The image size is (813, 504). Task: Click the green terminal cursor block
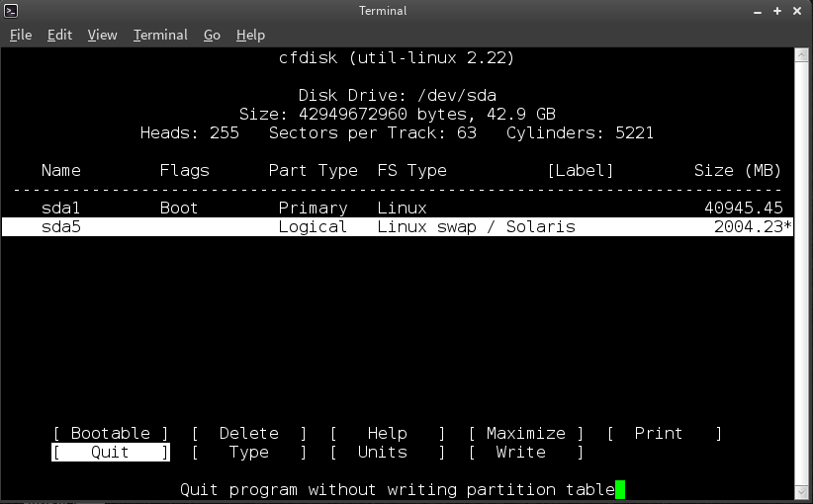point(620,489)
